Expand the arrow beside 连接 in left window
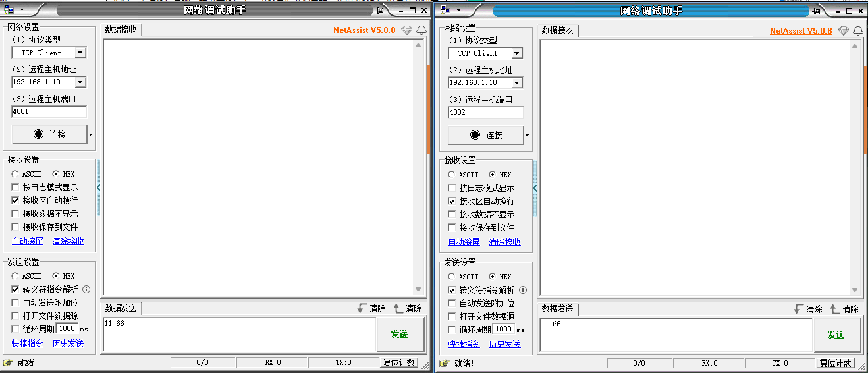Screen dimensions: 868x373 point(90,134)
